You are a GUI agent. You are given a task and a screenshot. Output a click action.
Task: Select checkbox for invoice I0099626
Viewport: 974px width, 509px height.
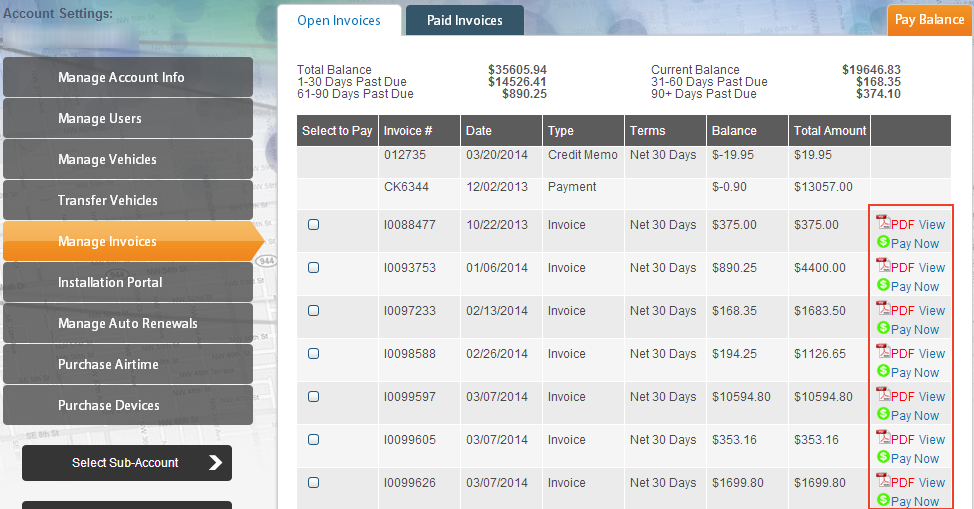314,482
